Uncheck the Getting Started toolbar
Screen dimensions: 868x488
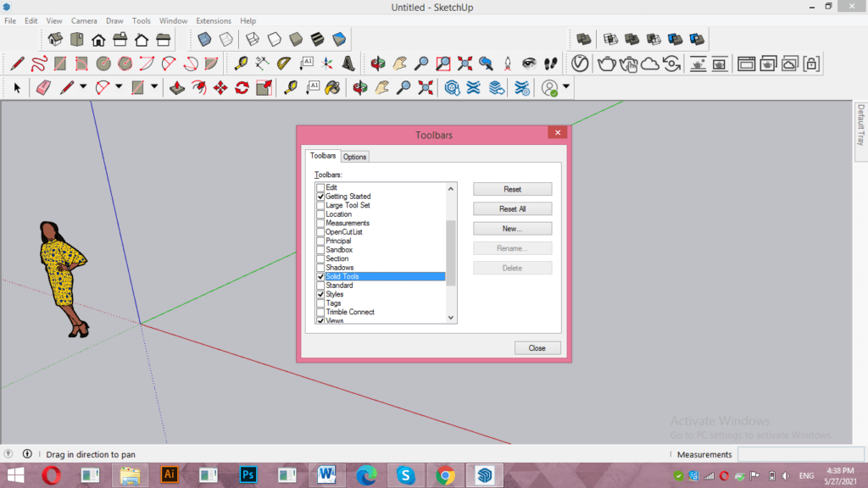pyautogui.click(x=320, y=196)
